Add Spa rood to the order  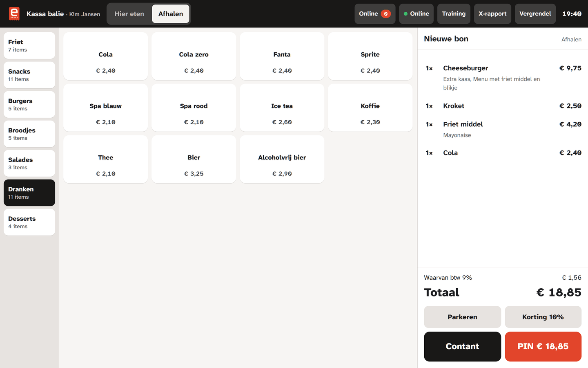[194, 108]
